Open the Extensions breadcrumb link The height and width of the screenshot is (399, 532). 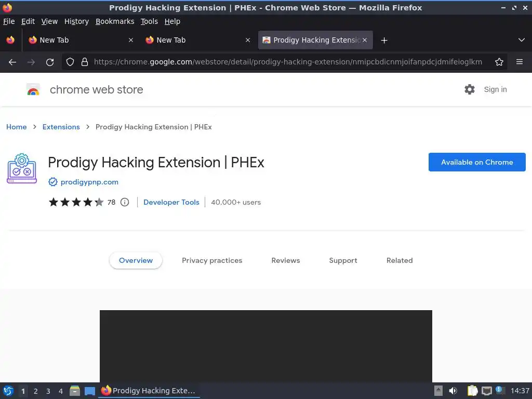click(x=61, y=127)
